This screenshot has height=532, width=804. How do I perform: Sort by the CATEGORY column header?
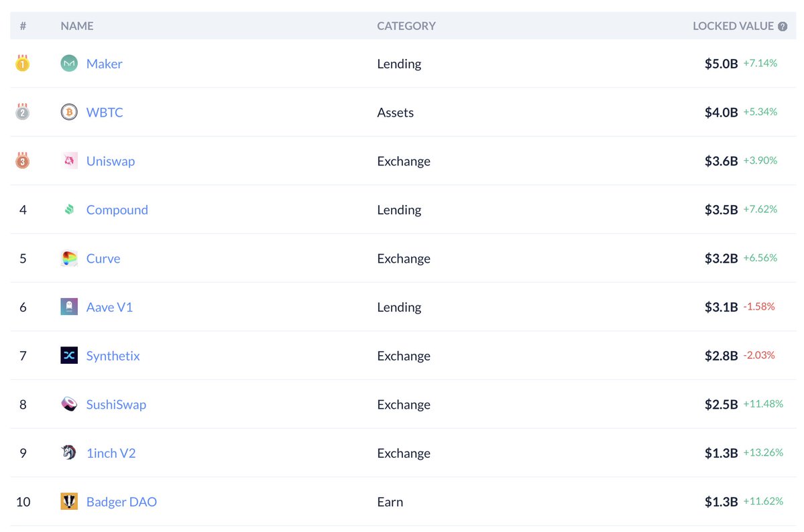click(x=406, y=25)
